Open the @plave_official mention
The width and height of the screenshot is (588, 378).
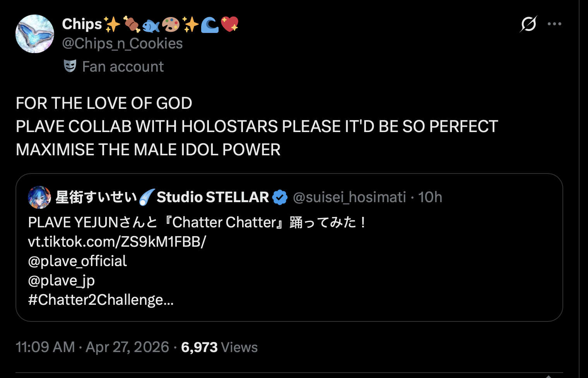pos(77,261)
